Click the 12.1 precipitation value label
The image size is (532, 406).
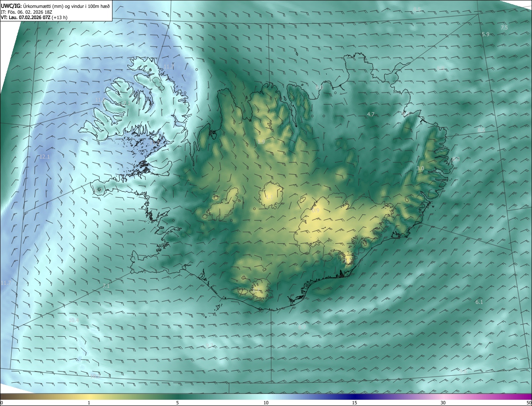pyautogui.click(x=44, y=157)
